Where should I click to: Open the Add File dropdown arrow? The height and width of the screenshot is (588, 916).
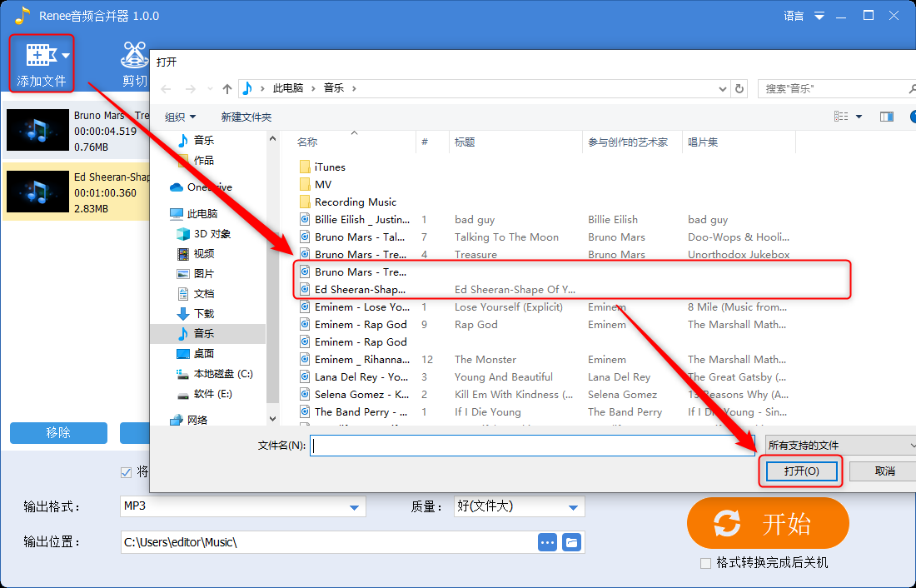coord(66,56)
